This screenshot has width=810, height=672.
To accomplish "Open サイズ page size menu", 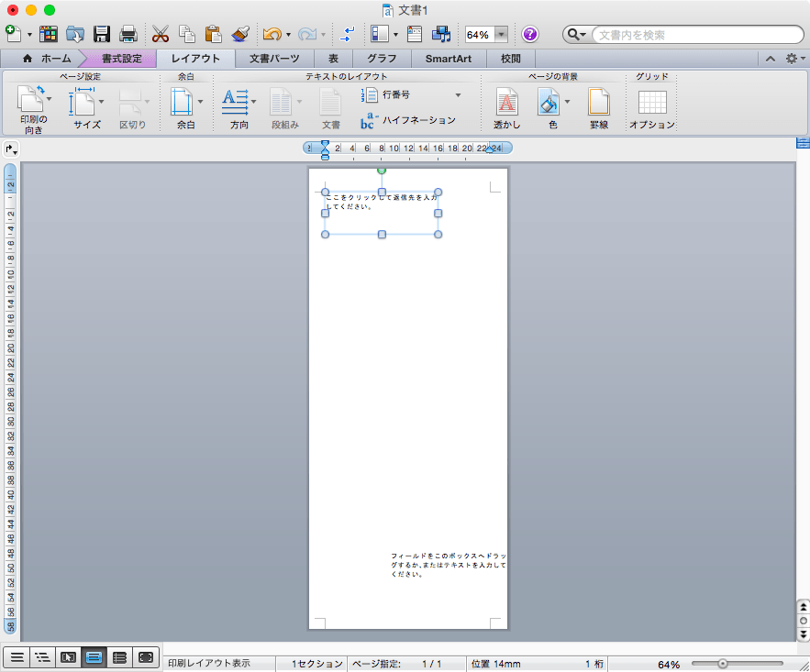I will pyautogui.click(x=87, y=108).
